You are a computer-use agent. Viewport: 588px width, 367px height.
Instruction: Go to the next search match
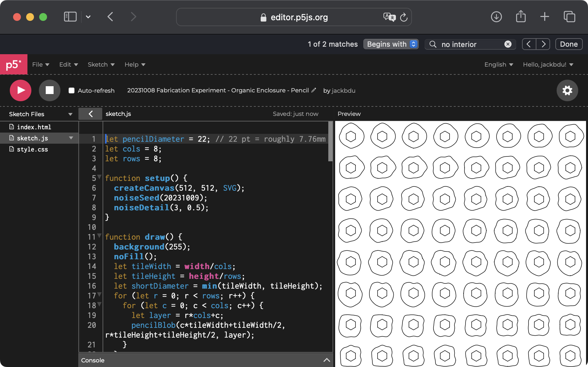pos(543,44)
